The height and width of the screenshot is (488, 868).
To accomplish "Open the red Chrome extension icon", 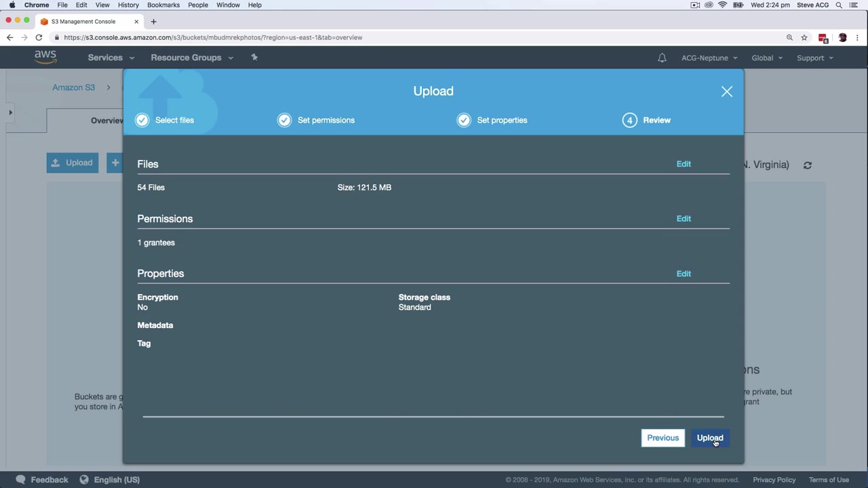I will point(823,38).
